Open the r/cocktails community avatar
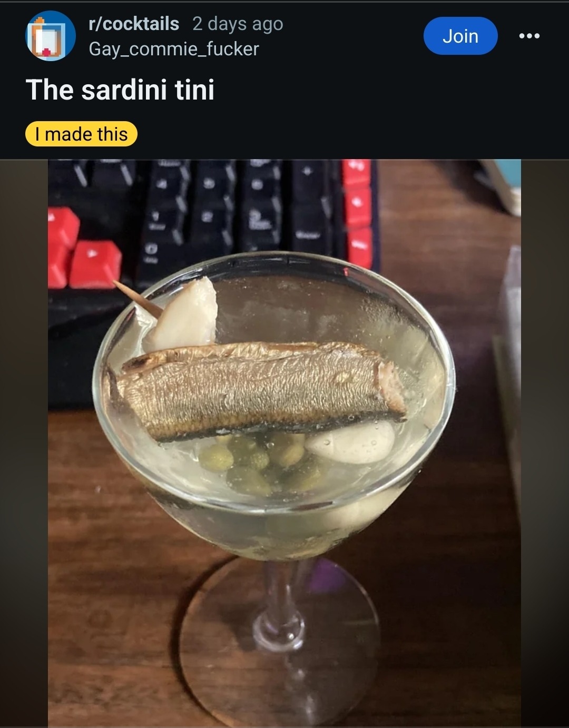Screen dimensions: 569x728 51,36
